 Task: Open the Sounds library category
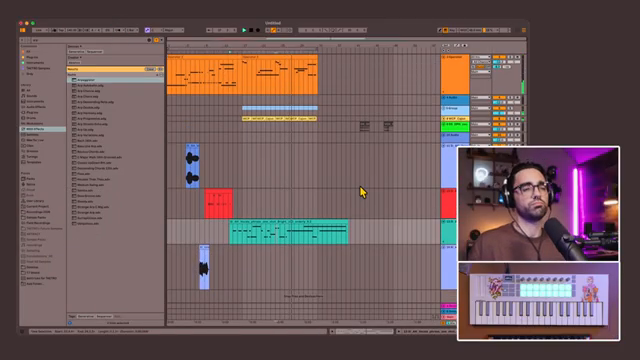point(31,96)
